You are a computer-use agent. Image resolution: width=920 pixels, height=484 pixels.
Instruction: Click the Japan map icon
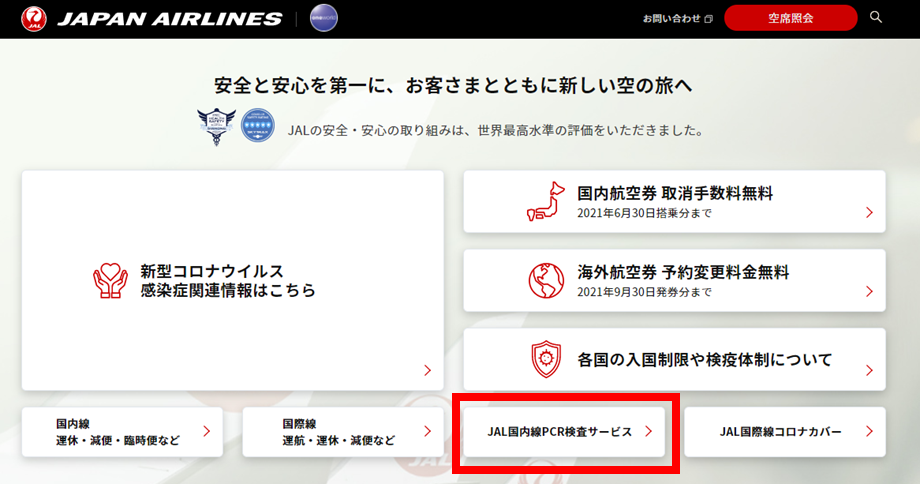pyautogui.click(x=546, y=201)
